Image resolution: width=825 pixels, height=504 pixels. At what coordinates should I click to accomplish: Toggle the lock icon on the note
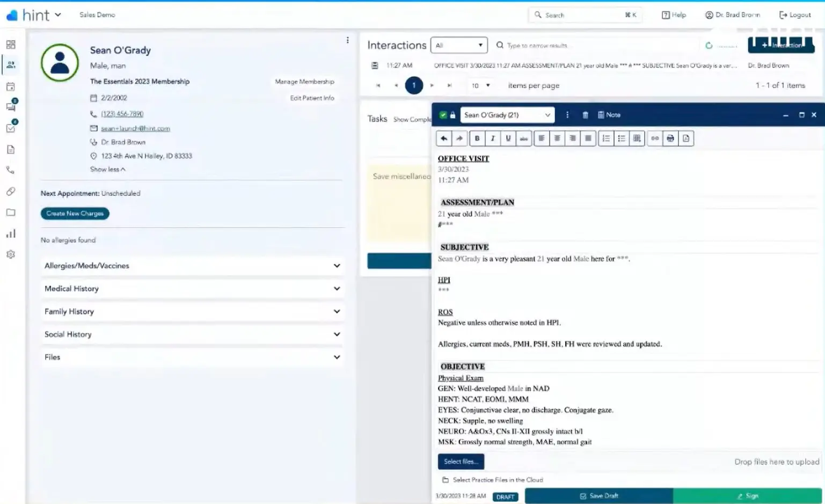pos(453,114)
